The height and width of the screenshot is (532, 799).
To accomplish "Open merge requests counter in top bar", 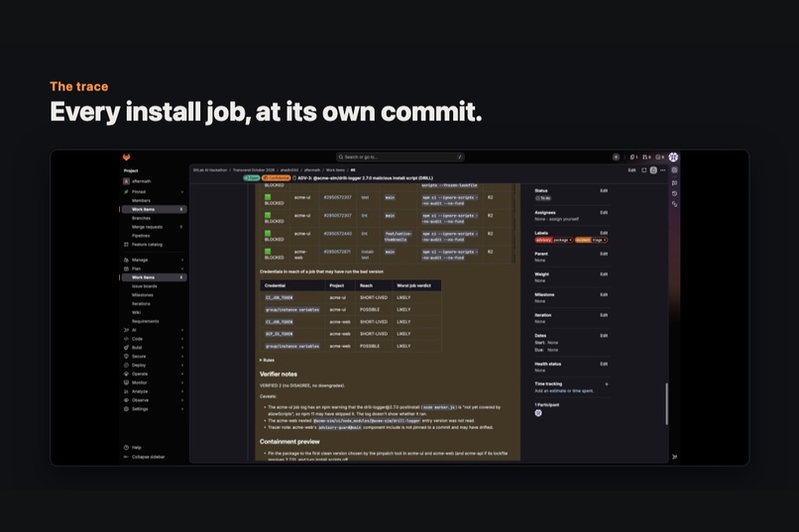I will [x=646, y=158].
